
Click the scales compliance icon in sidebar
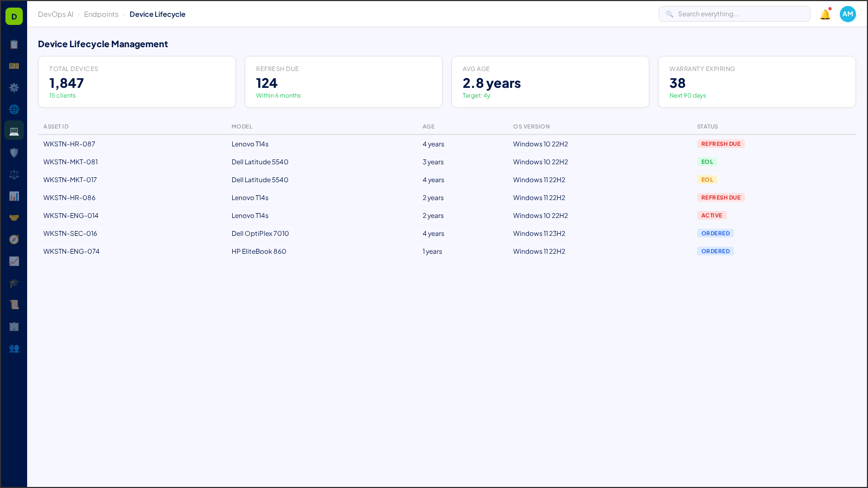(x=14, y=174)
